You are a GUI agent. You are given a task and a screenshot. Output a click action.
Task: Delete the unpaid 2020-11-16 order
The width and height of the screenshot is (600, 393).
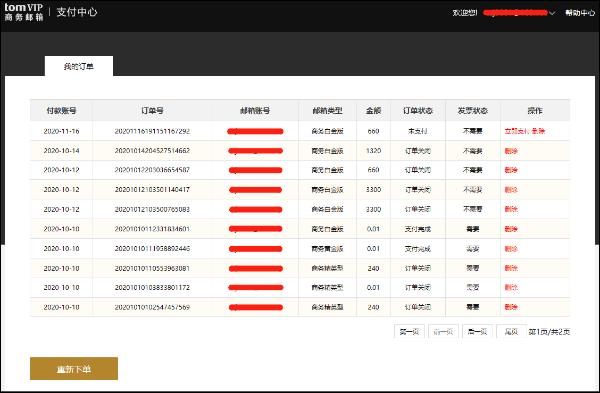click(x=538, y=131)
